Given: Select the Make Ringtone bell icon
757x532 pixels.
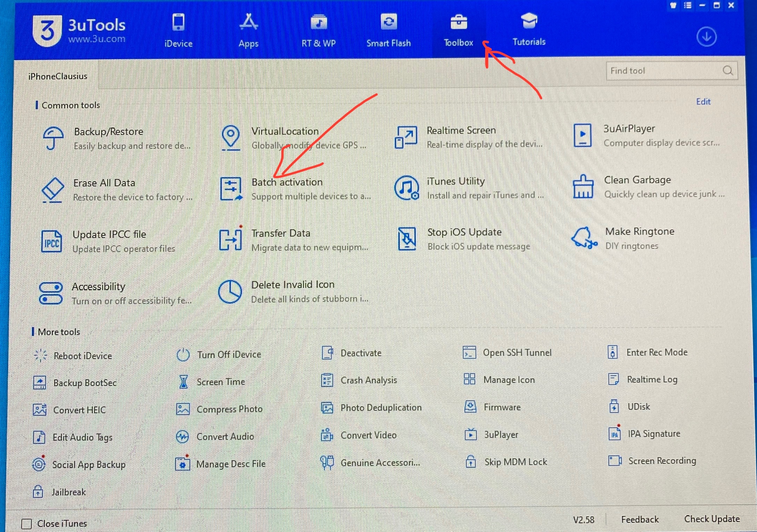Looking at the screenshot, I should (583, 238).
